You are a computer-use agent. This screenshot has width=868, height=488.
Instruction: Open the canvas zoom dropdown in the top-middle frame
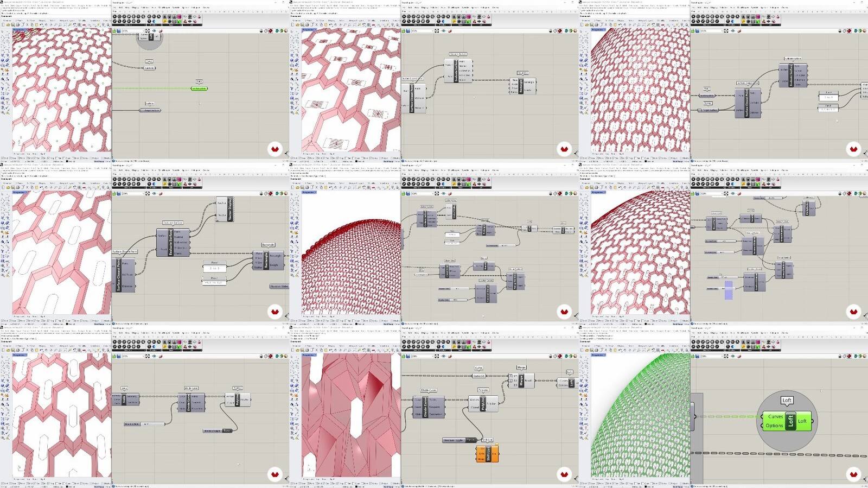point(424,31)
